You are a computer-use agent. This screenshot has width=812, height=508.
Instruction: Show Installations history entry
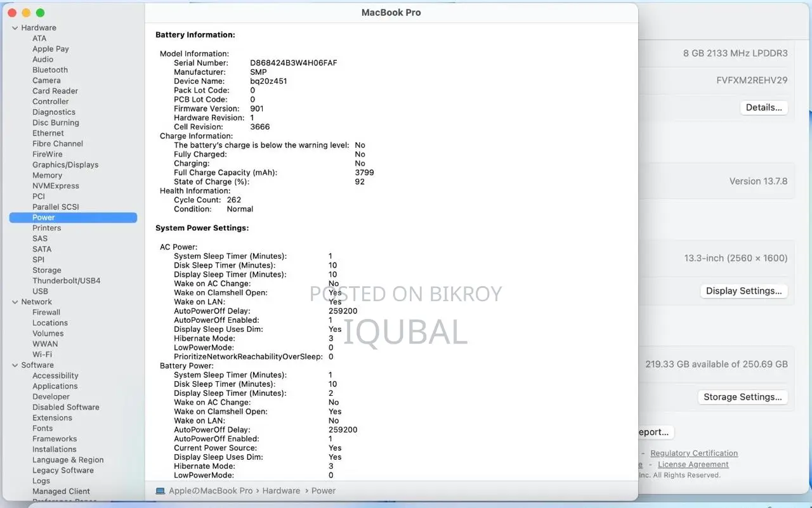pos(55,450)
